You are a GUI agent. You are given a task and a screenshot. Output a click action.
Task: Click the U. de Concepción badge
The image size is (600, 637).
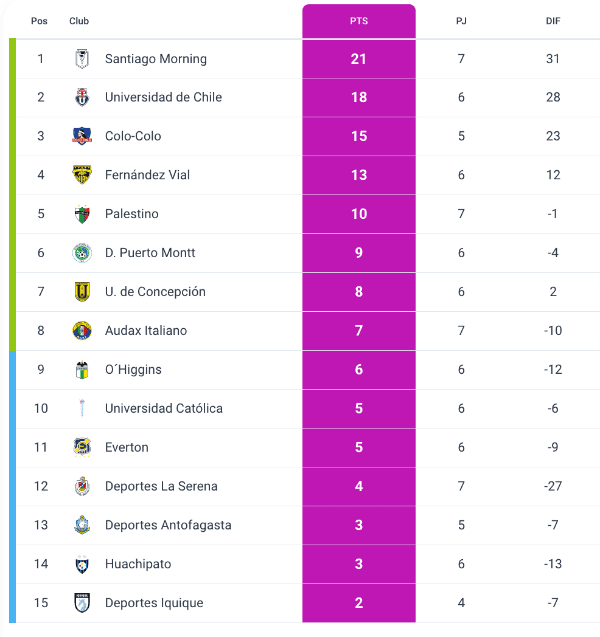[82, 292]
